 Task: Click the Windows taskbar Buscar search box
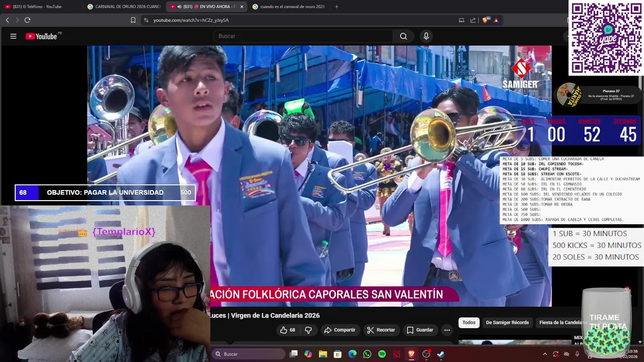[x=249, y=354]
